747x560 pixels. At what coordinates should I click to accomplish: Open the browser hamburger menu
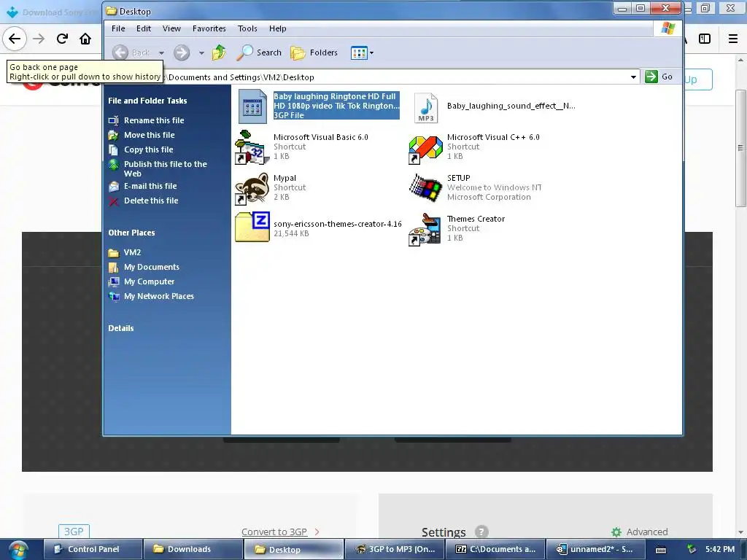(733, 39)
